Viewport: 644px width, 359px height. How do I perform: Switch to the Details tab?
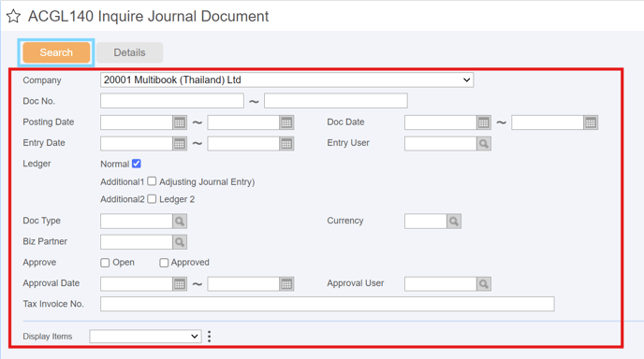coord(129,52)
